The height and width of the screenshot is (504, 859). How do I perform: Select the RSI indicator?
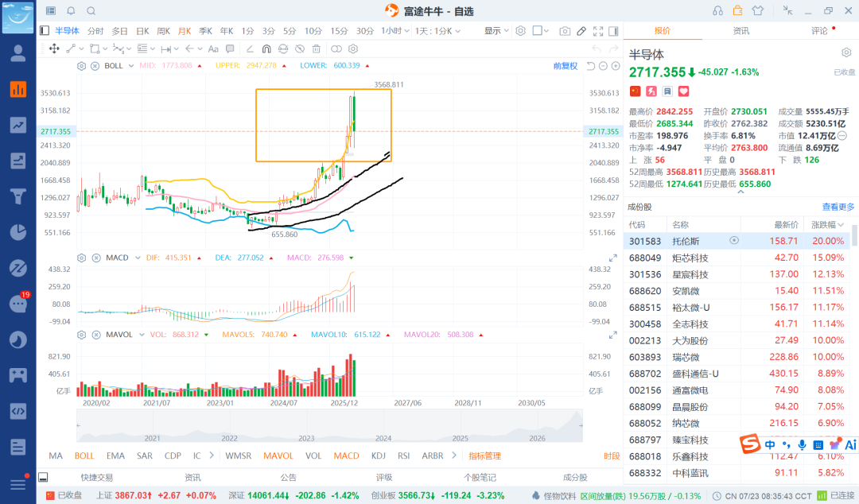404,456
